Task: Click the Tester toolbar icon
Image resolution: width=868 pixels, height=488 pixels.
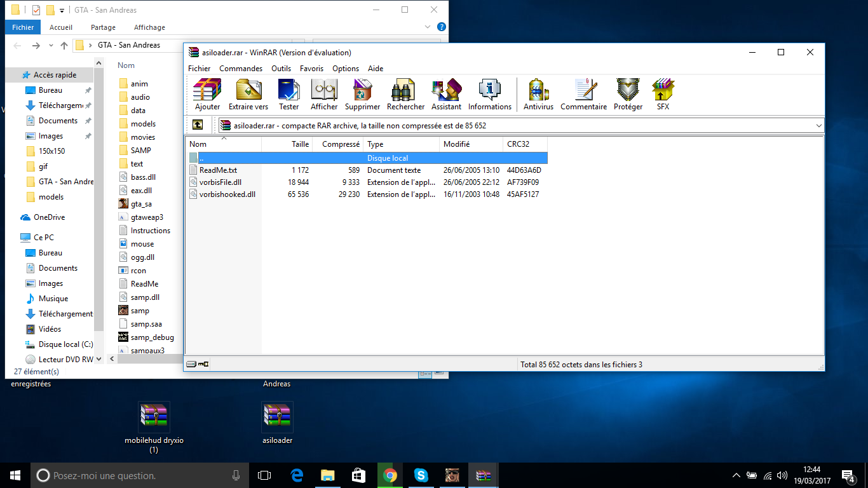Action: point(288,95)
